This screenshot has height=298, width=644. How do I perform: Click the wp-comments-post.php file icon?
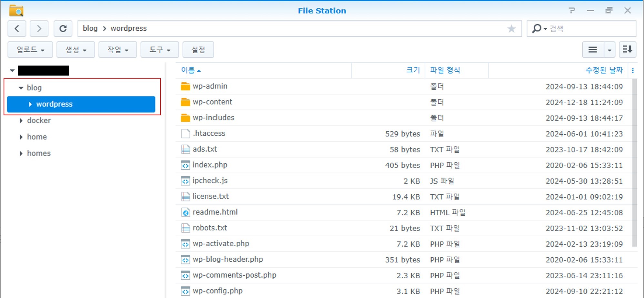pyautogui.click(x=186, y=275)
